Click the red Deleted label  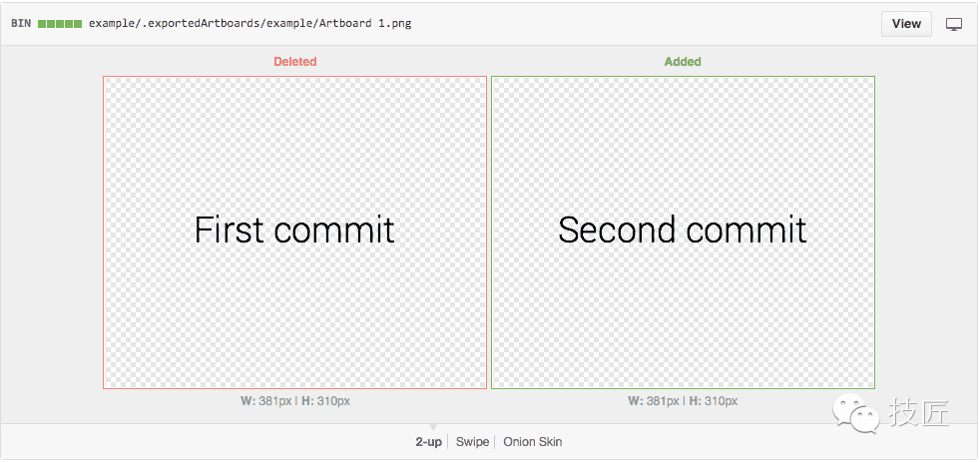295,62
